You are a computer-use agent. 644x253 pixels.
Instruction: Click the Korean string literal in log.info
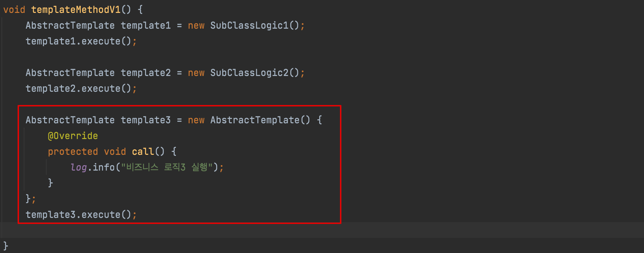[167, 167]
